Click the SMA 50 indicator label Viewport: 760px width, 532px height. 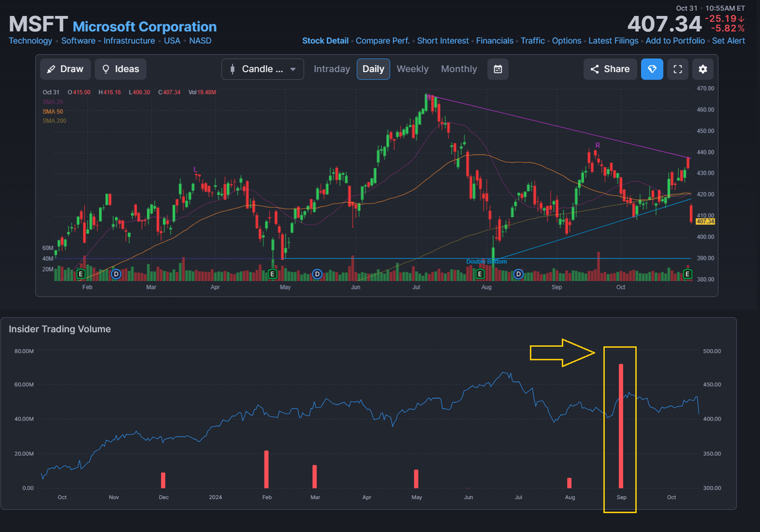click(52, 111)
